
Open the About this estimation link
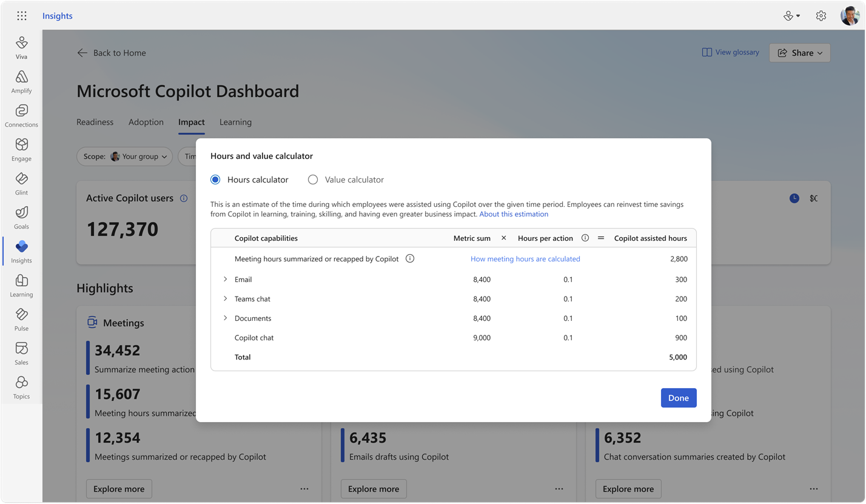tap(513, 214)
